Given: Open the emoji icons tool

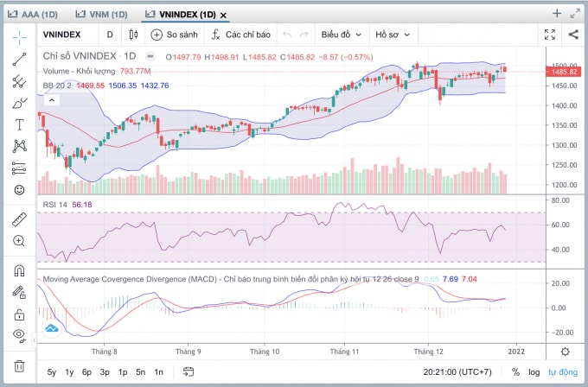Looking at the screenshot, I should [19, 190].
